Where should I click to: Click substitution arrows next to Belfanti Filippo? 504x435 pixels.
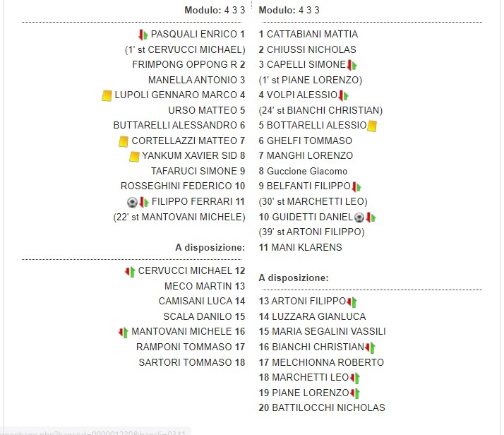[356, 186]
